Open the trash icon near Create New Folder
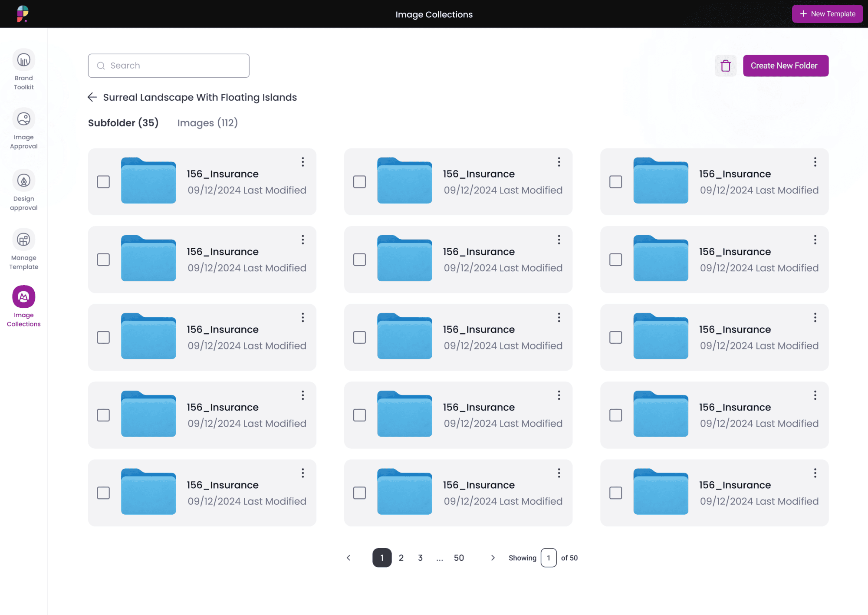 tap(726, 66)
